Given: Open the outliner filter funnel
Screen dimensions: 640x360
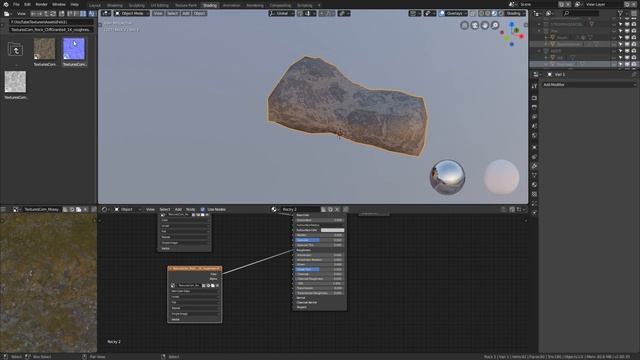Looking at the screenshot, I should pos(620,13).
